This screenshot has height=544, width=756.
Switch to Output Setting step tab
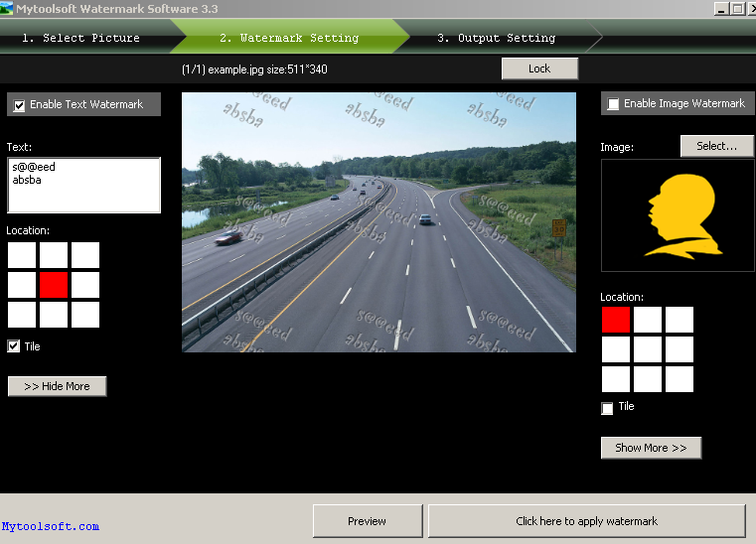[497, 38]
